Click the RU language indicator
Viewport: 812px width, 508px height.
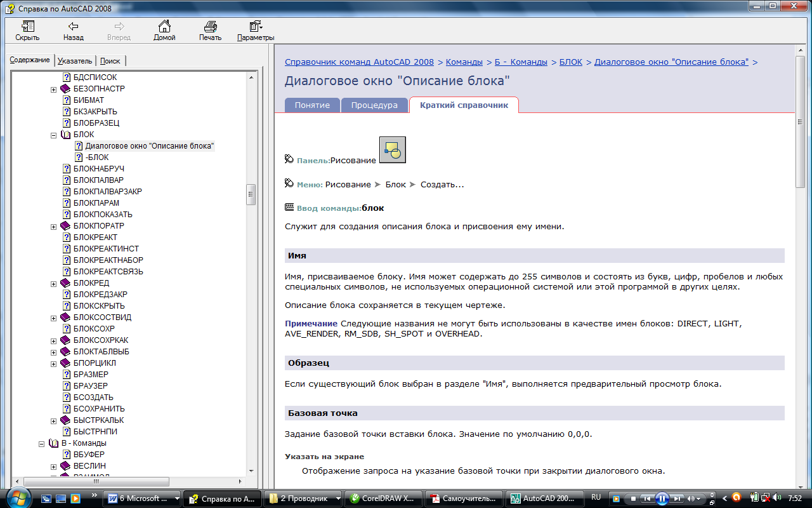[x=596, y=497]
